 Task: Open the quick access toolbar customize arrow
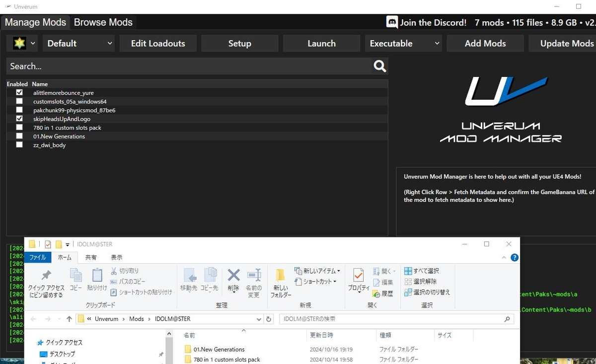pos(67,245)
